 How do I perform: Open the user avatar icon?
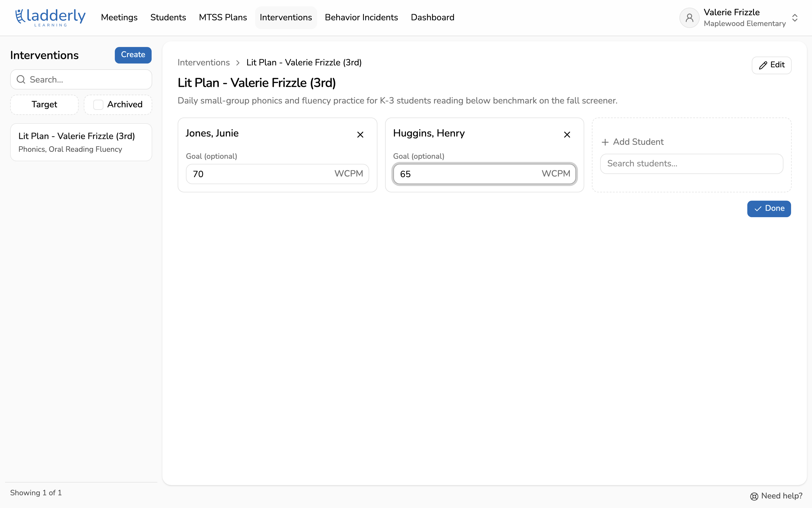[689, 18]
